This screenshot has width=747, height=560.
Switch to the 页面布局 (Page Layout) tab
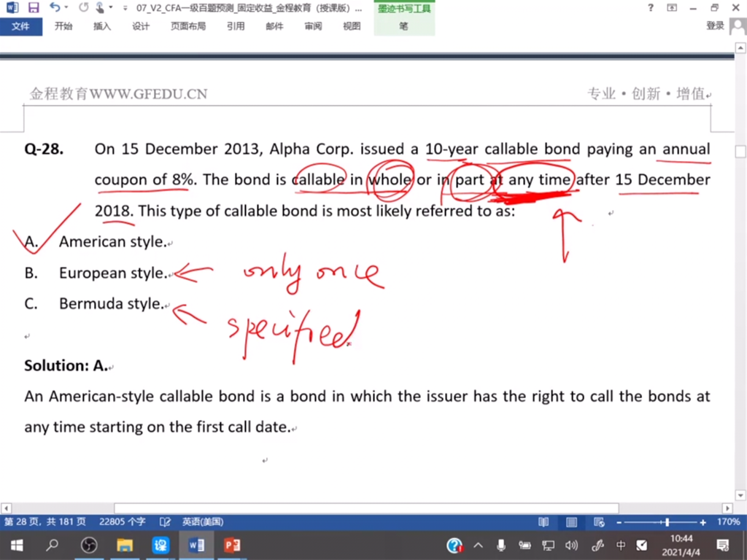[188, 26]
